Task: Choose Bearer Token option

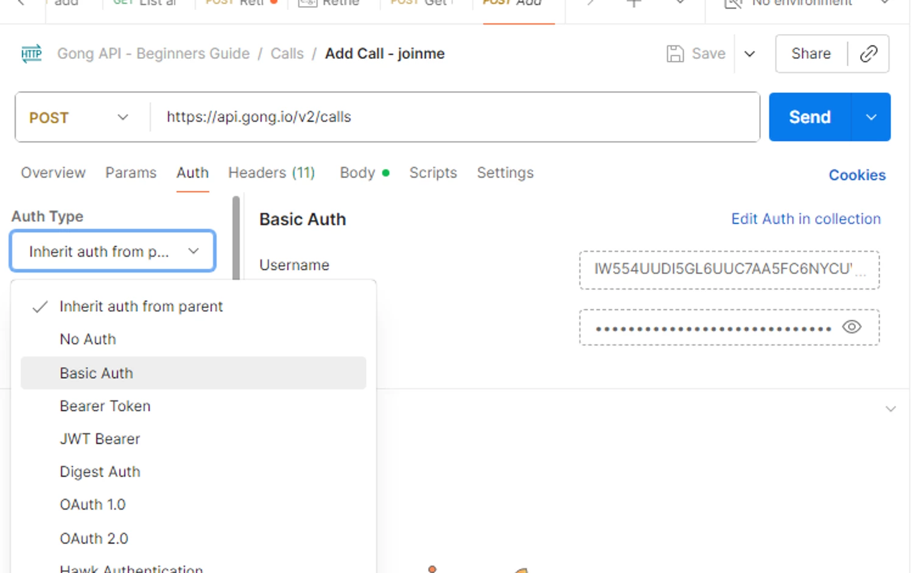Action: (x=194, y=406)
